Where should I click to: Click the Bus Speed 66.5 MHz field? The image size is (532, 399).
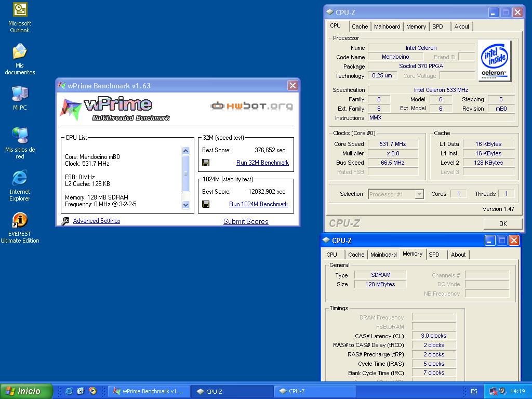393,163
